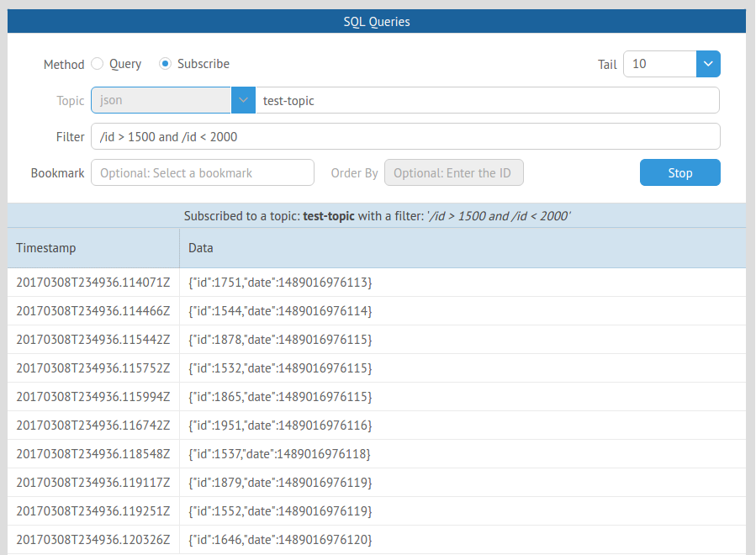Click the Order By field labeled 'Optional: Enter the ID'
The image size is (756, 555).
pos(453,172)
